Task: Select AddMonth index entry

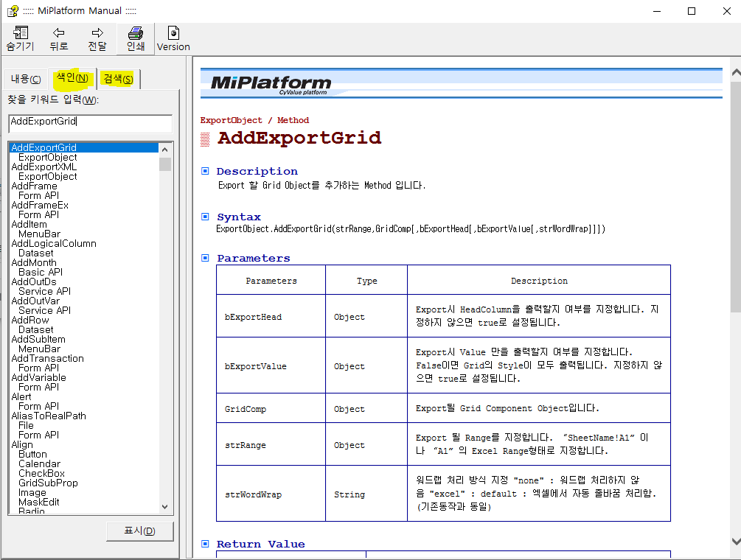Action: click(x=34, y=262)
